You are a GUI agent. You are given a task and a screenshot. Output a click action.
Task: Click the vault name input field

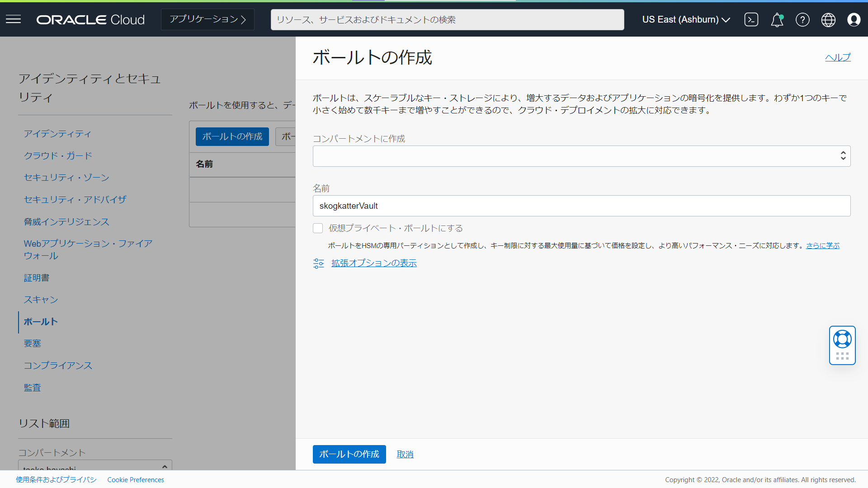coord(581,206)
